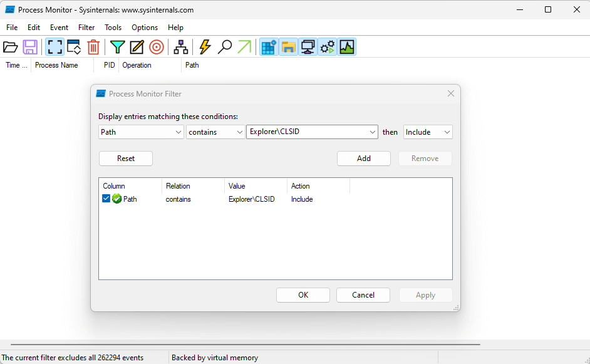
Task: Close the Process Monitor Filter dialog
Action: click(x=451, y=93)
